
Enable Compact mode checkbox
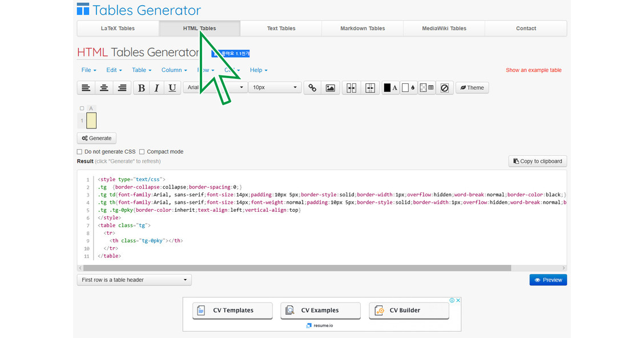click(x=142, y=152)
